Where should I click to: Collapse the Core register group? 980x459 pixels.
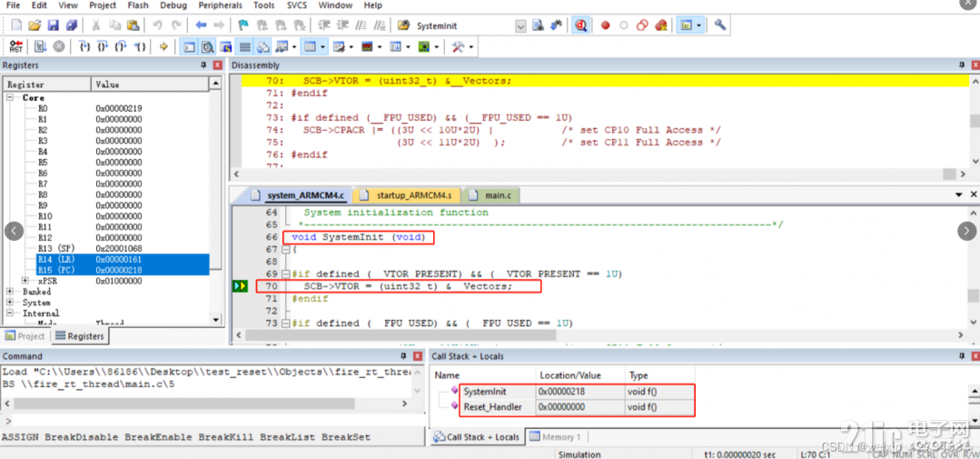point(11,97)
